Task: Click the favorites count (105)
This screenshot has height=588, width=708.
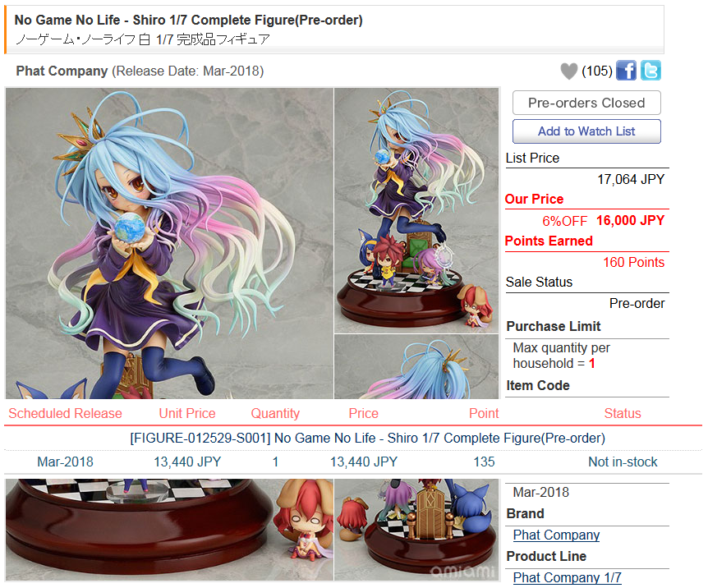Action: (x=597, y=71)
